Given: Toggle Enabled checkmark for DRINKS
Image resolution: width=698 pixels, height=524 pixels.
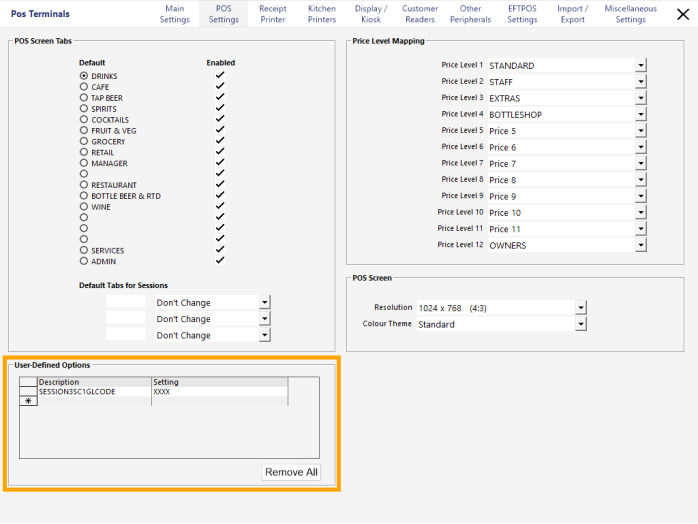Looking at the screenshot, I should coord(220,75).
